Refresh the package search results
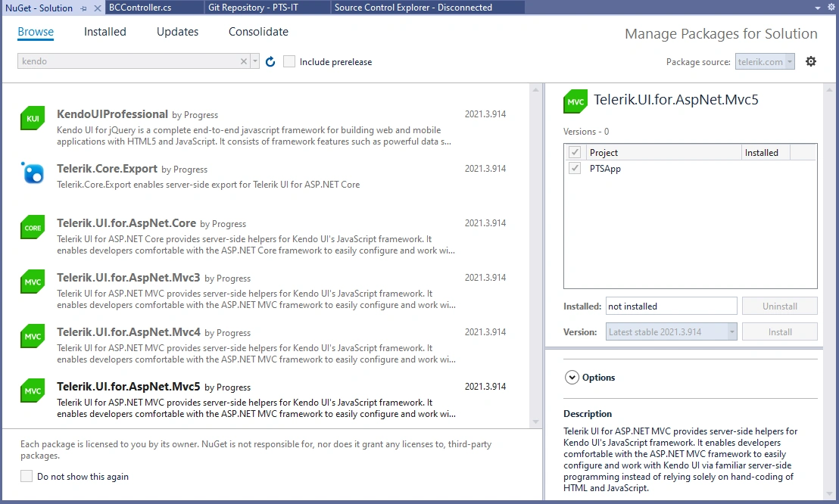Viewport: 839px width, 504px height. click(x=270, y=61)
